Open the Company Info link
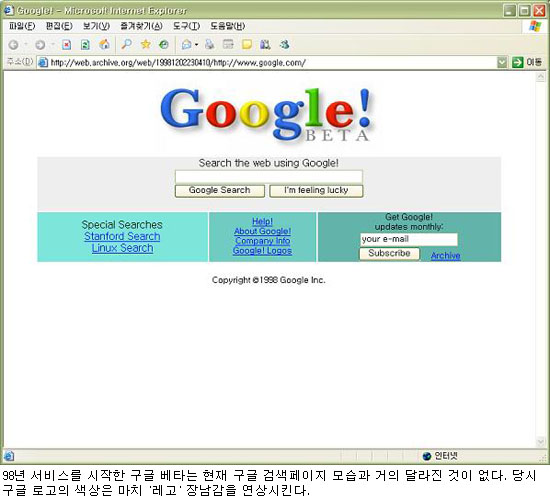This screenshot has width=550, height=500. (x=262, y=241)
